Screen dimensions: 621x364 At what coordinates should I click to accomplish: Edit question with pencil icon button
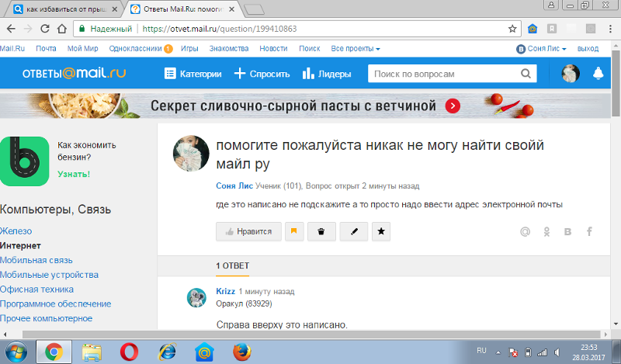click(x=354, y=231)
